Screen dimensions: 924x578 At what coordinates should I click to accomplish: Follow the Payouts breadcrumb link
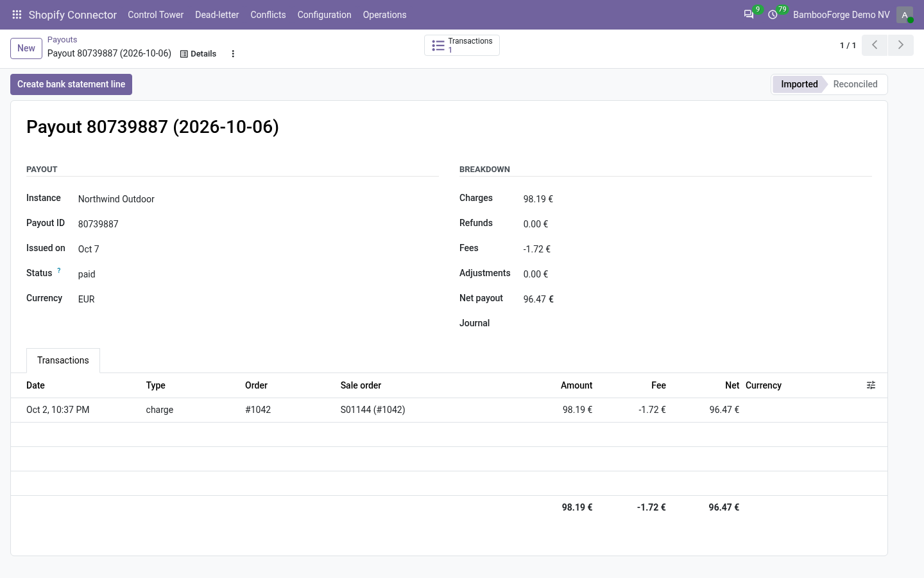click(x=62, y=40)
